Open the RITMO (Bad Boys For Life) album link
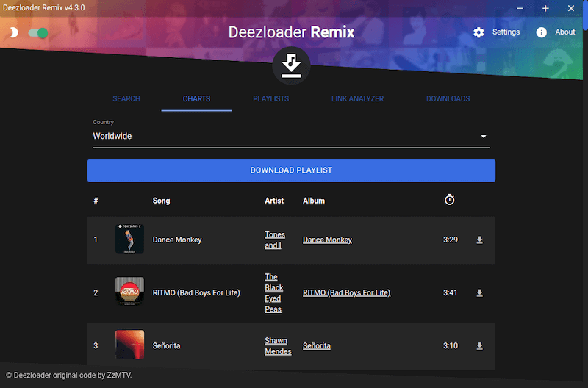The width and height of the screenshot is (588, 388). [346, 292]
